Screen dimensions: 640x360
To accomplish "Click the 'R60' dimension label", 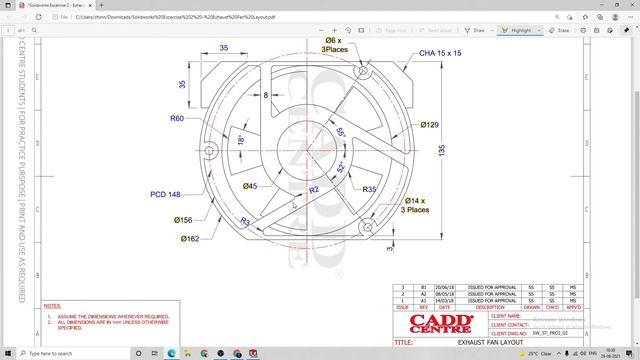I will coord(177,118).
